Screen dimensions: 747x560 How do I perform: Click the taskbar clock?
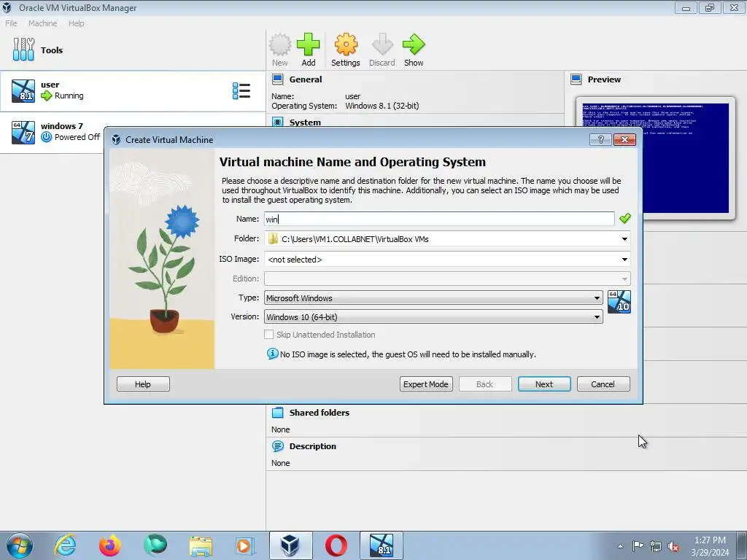click(710, 546)
